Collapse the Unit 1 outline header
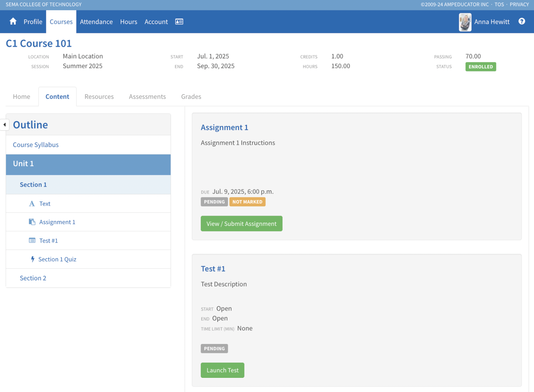Viewport: 534px width, 392px height. (88, 164)
